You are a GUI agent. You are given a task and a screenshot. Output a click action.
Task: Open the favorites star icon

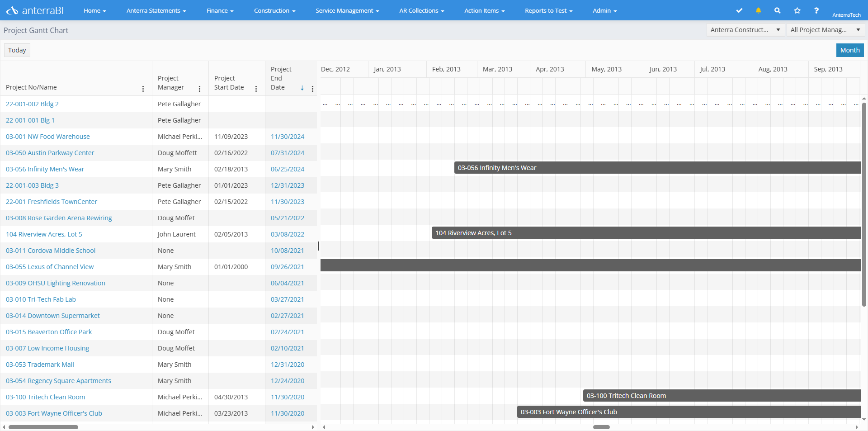pyautogui.click(x=797, y=10)
